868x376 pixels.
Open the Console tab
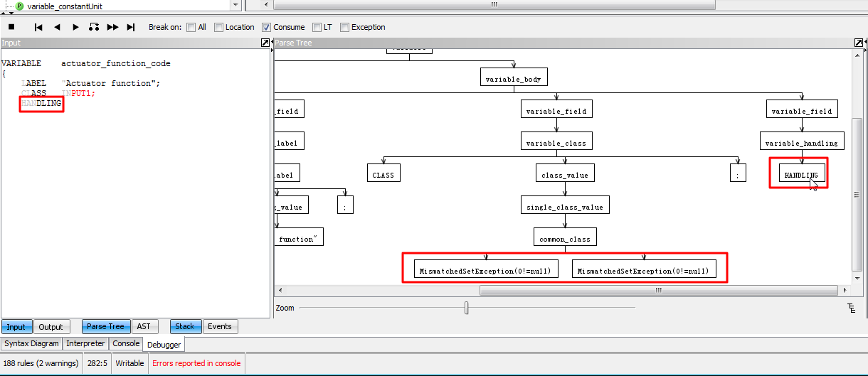point(127,343)
